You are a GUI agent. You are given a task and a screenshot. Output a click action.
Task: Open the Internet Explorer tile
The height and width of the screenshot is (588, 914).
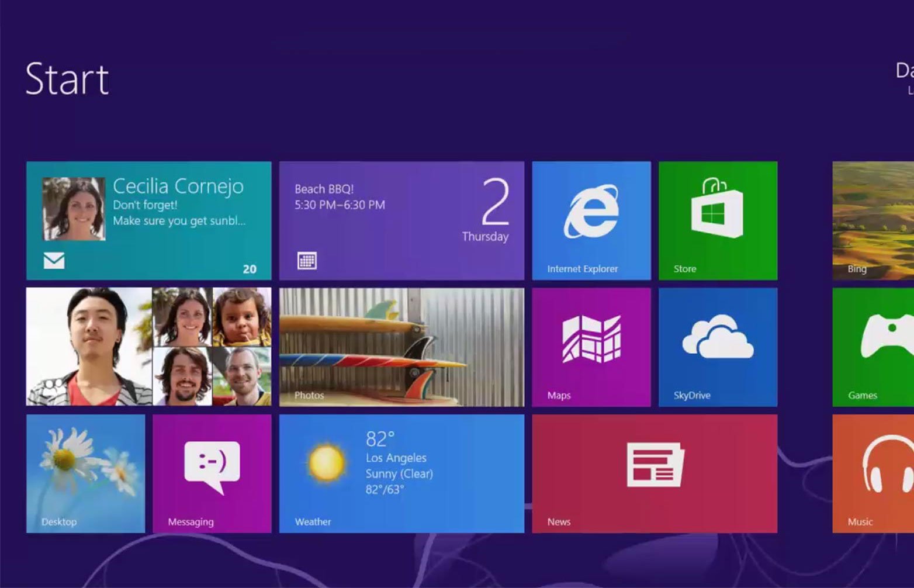coord(591,220)
